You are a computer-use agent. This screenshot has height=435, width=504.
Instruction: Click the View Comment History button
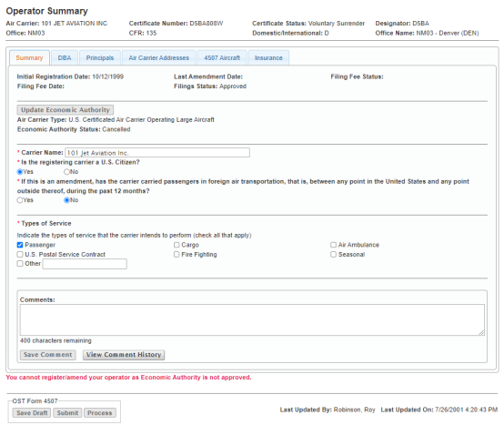[124, 355]
